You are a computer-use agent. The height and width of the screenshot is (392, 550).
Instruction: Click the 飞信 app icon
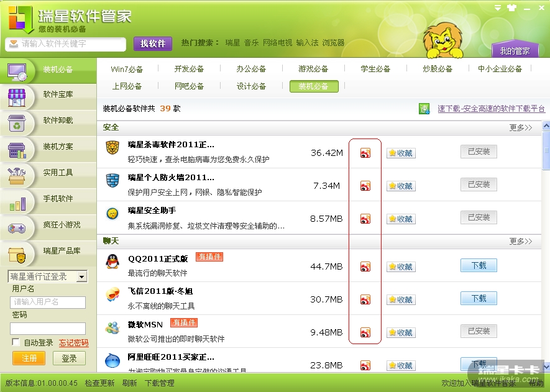(112, 294)
